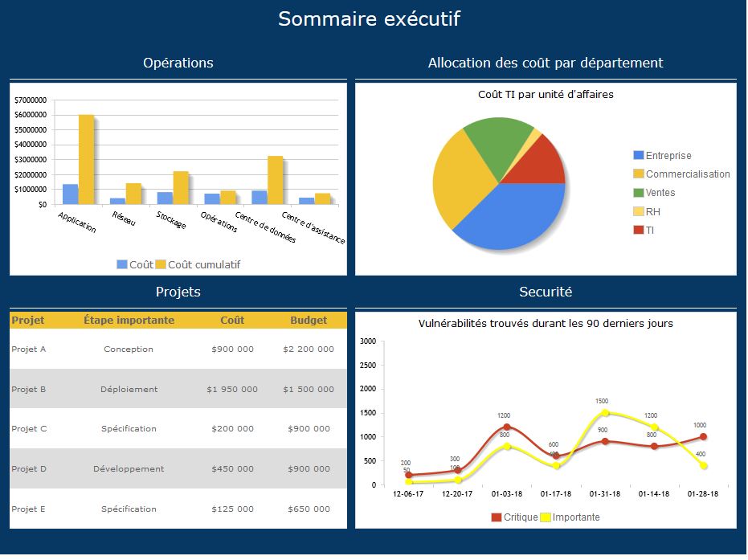
Task: Click the $2 200 000 budget cell
Action: tap(309, 349)
